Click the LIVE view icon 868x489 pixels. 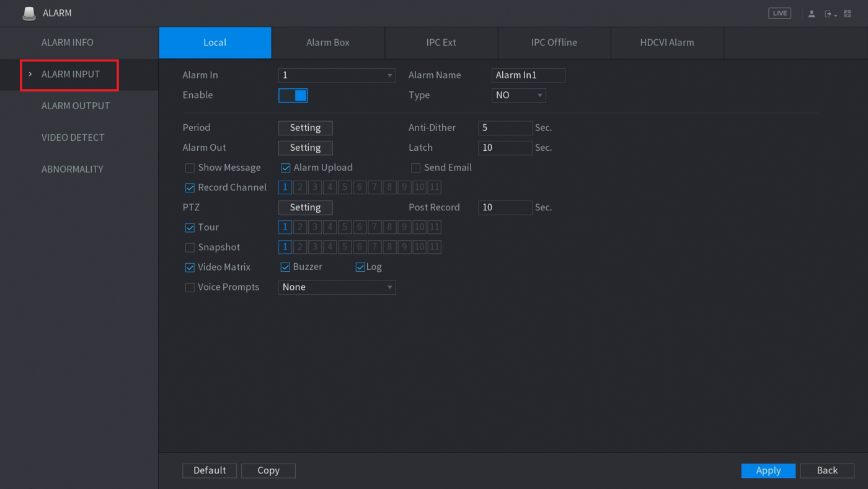pyautogui.click(x=779, y=13)
